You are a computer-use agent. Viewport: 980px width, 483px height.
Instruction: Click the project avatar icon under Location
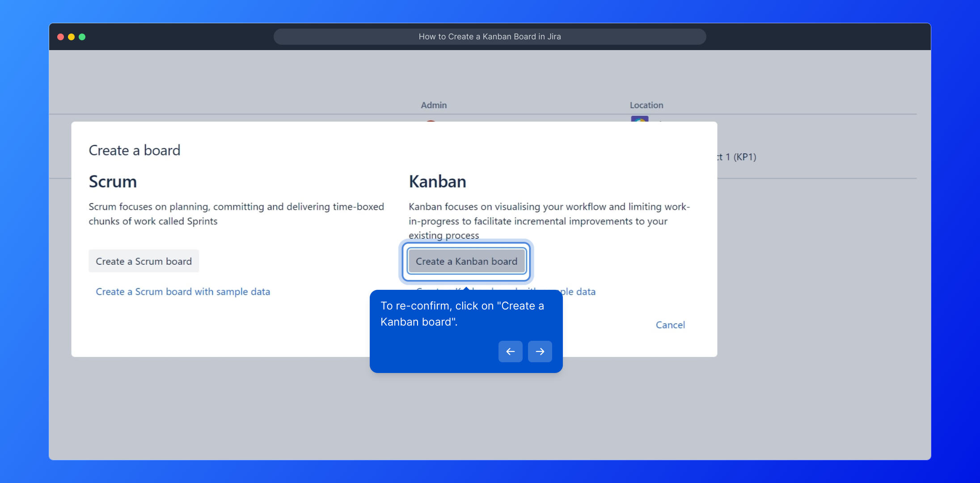pyautogui.click(x=639, y=119)
